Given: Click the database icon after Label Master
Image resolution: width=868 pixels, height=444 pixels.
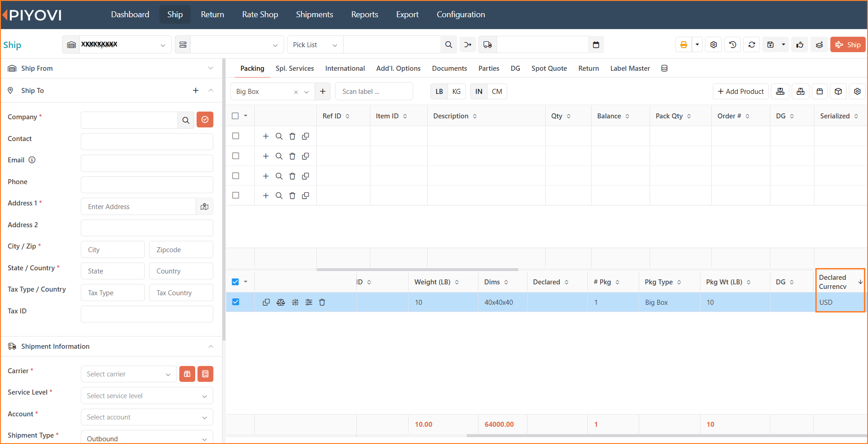Looking at the screenshot, I should pos(664,68).
